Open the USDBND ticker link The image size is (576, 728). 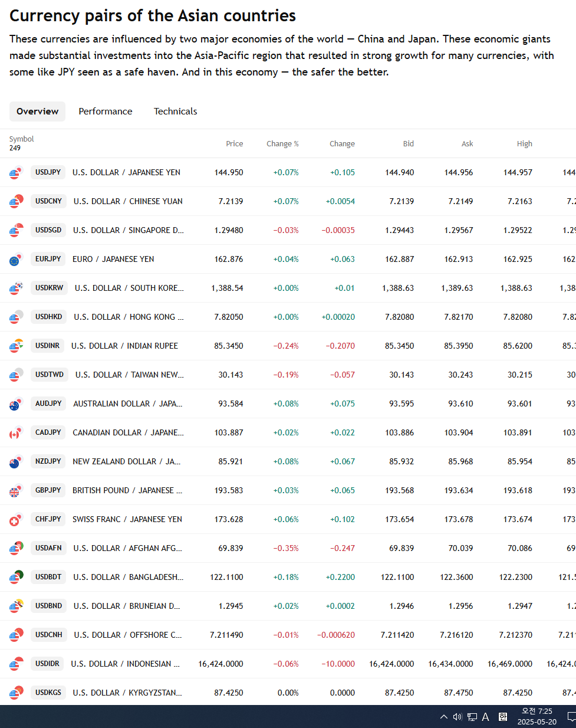tap(48, 606)
